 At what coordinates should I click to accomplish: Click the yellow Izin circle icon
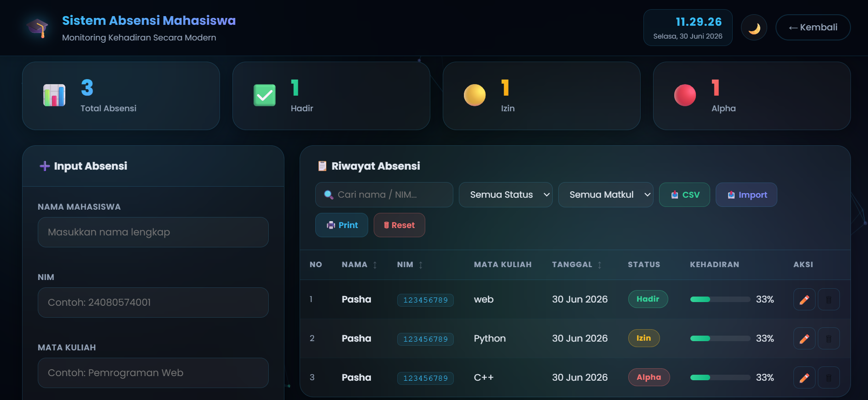tap(475, 95)
